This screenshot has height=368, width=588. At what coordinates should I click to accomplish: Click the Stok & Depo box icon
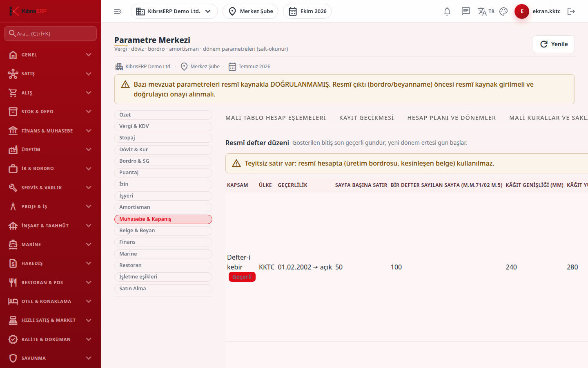click(x=13, y=112)
